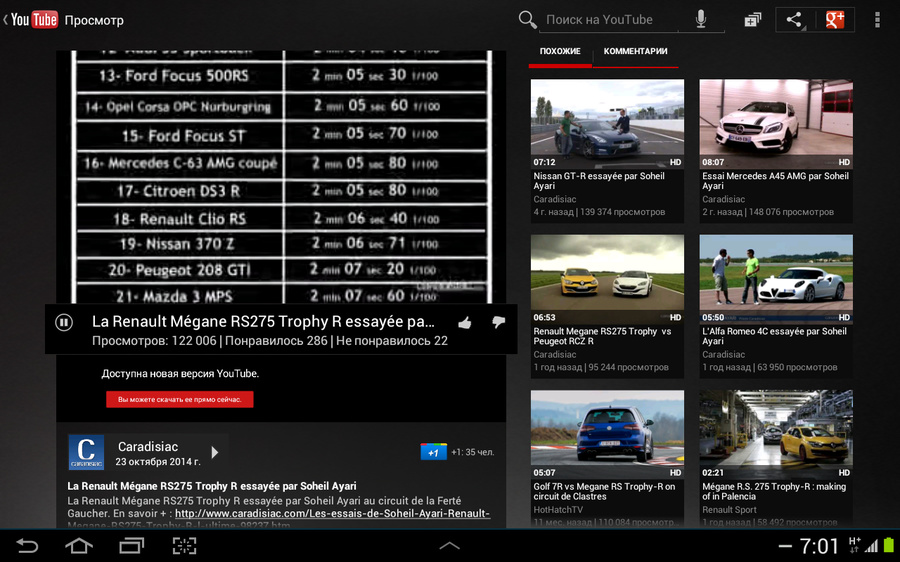Screen dimensions: 900x562
Task: Pause the video playback
Action: 64,323
